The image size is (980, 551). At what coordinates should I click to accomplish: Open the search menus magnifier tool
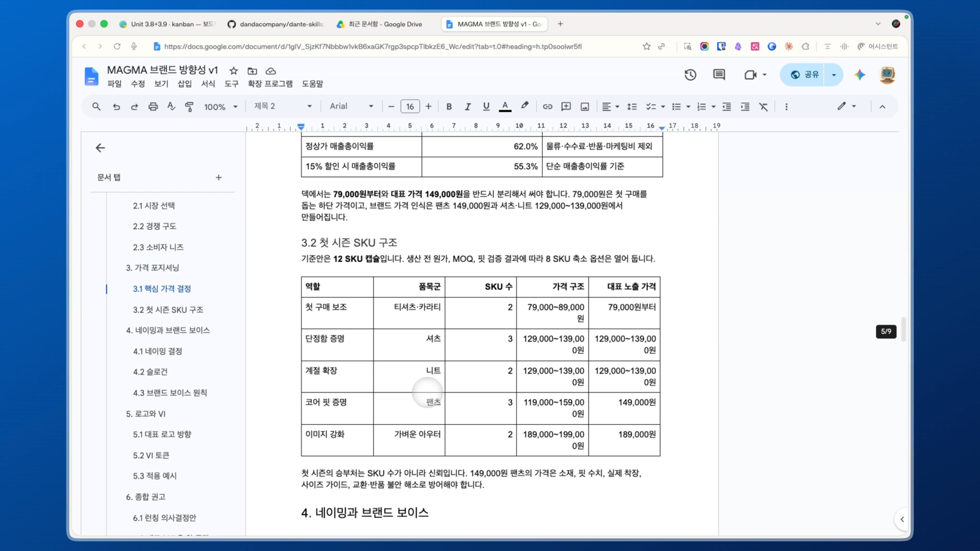click(x=96, y=107)
